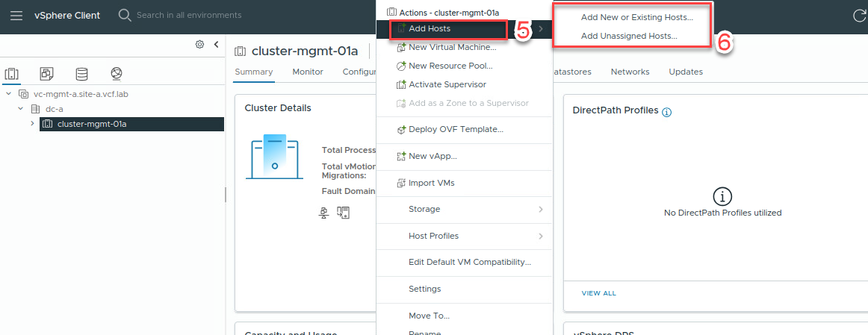The width and height of the screenshot is (868, 335).
Task: Click the Actions - cluster-mgmt-01a menu header
Action: [444, 11]
